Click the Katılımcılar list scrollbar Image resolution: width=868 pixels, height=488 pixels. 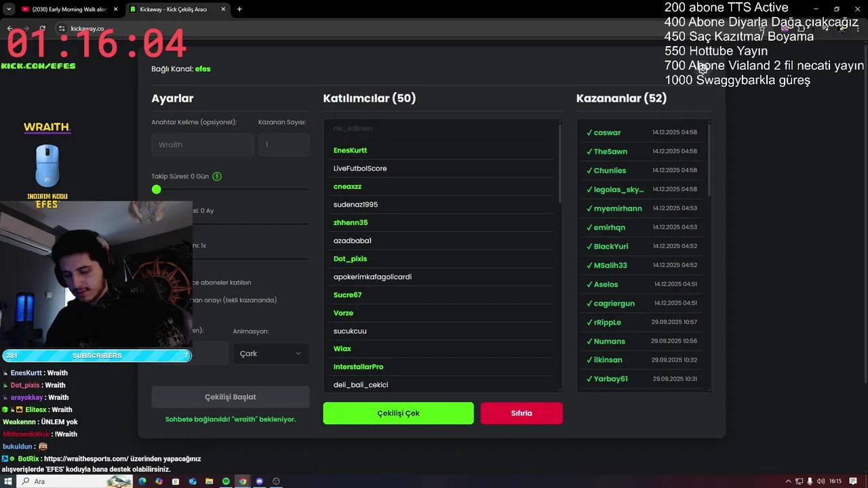click(x=560, y=163)
